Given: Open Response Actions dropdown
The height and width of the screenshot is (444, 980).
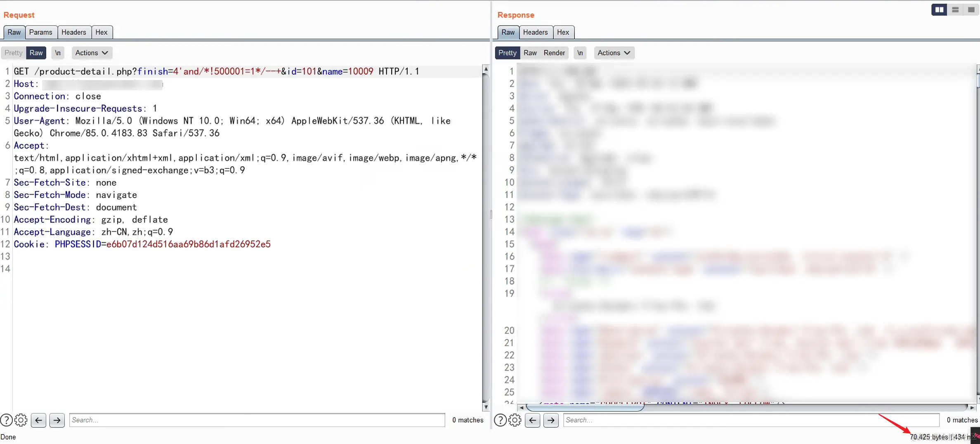Looking at the screenshot, I should (x=614, y=53).
